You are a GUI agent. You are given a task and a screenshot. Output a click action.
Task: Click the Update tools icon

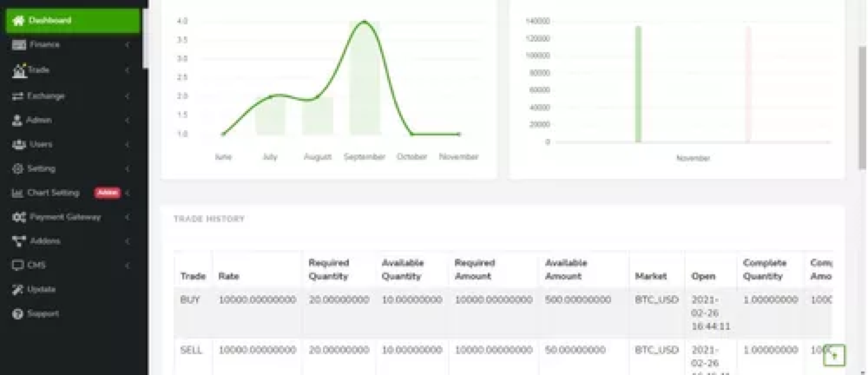pyautogui.click(x=18, y=290)
